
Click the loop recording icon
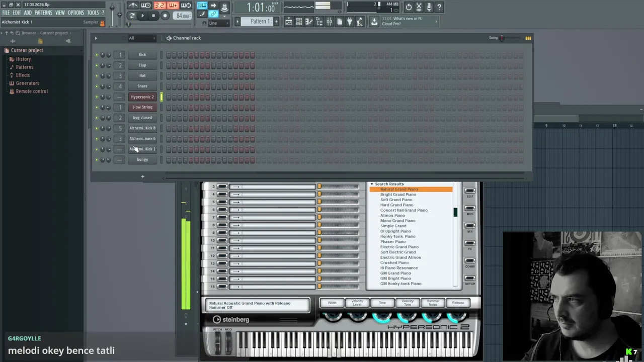click(186, 6)
